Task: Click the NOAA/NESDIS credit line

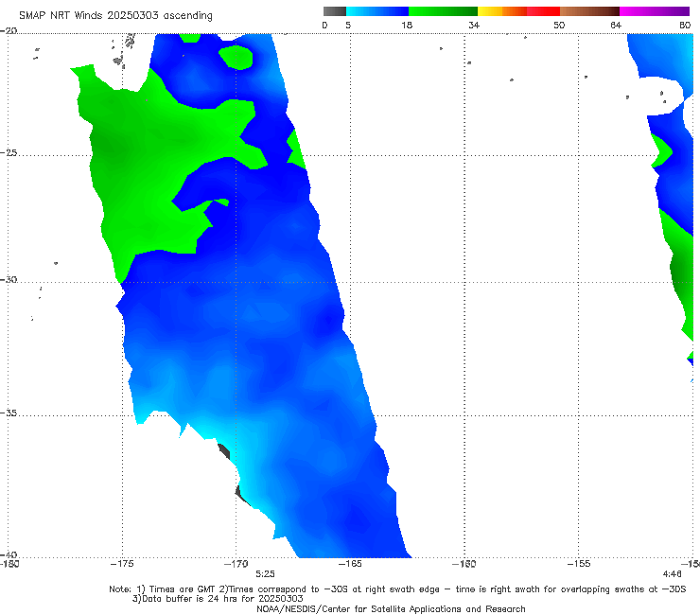Action: tap(391, 608)
